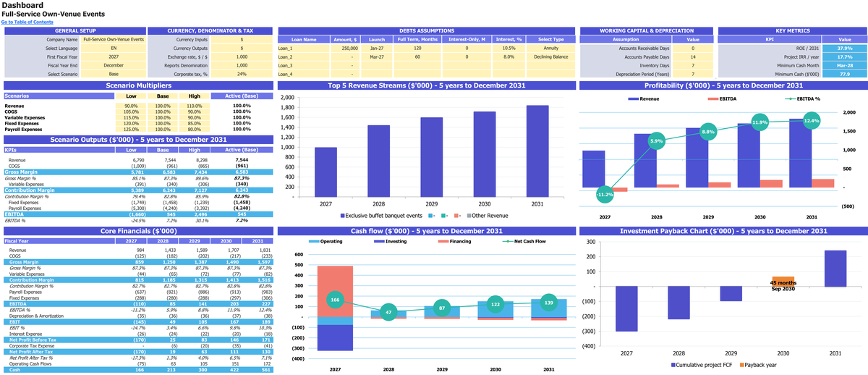Click the KEY METRICS header
This screenshot has height=375, width=868.
792,30
